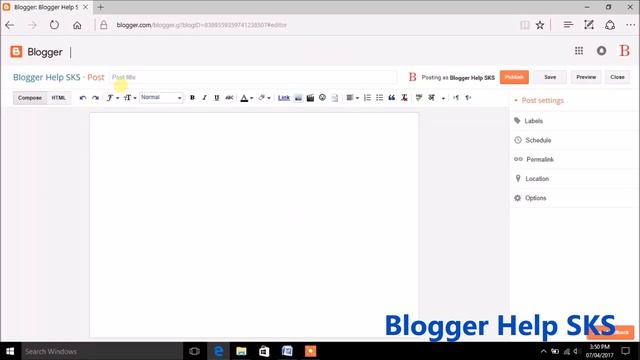Click the Blogger logo

click(x=36, y=52)
